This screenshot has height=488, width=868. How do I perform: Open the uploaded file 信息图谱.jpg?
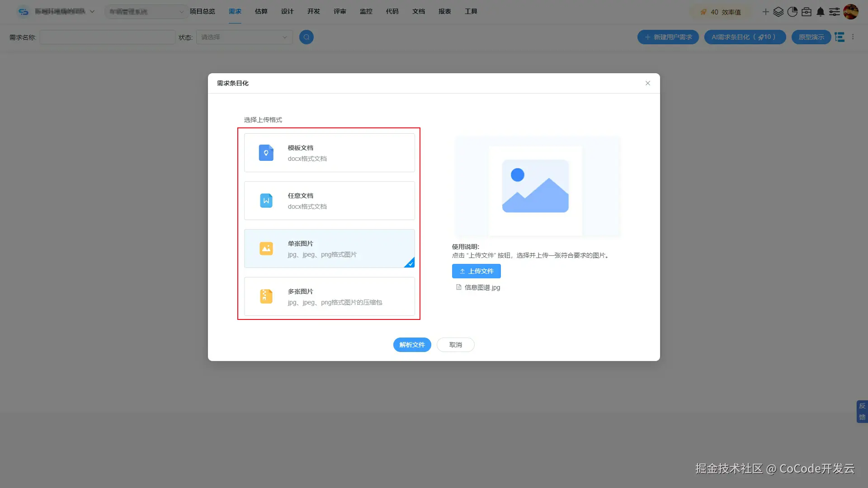[x=482, y=287]
